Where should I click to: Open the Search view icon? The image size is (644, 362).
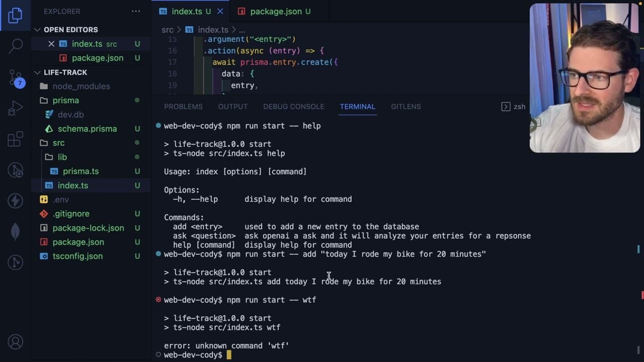tap(16, 45)
